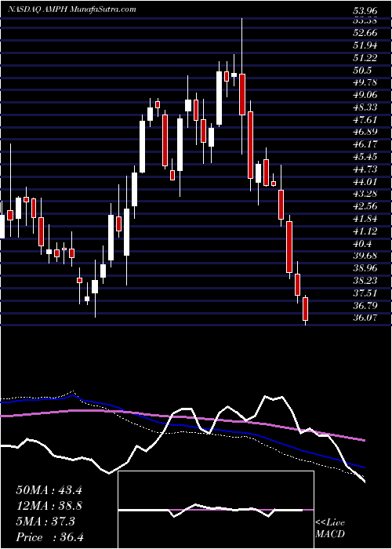Screen dimensions: 392x549
Task: Click the 41.84 price axis label
Action: [x=365, y=219]
